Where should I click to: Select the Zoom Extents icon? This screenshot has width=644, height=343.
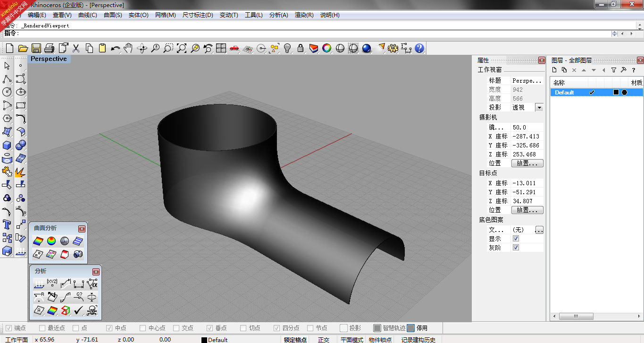click(x=182, y=48)
